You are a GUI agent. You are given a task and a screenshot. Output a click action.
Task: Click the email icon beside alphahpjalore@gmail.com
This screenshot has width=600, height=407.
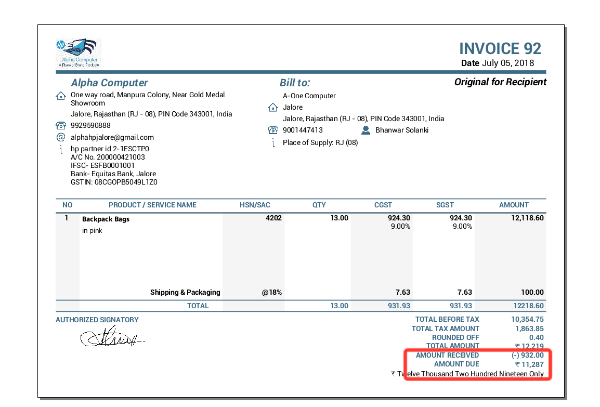pyautogui.click(x=61, y=137)
